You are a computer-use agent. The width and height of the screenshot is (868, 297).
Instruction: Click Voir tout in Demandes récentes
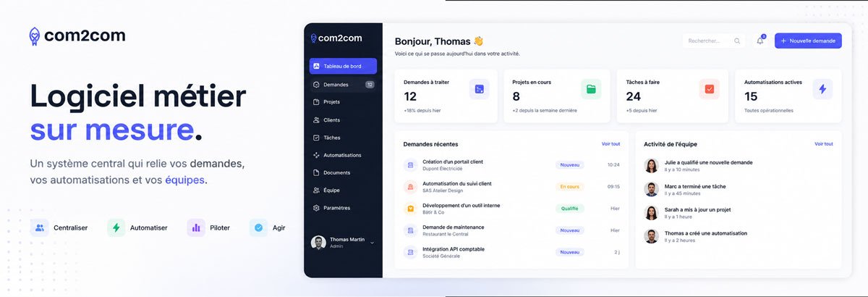click(610, 143)
